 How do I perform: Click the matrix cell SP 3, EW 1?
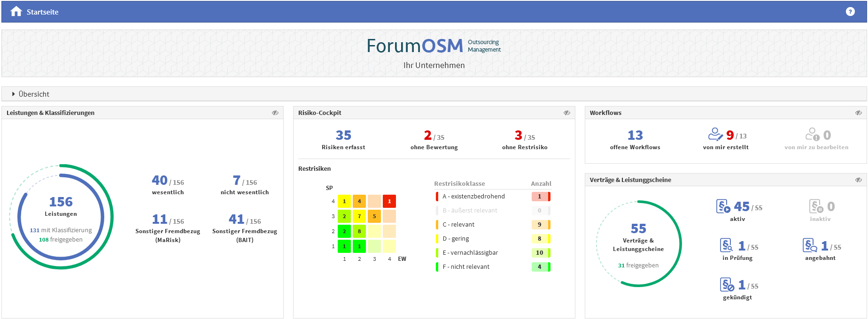344,216
